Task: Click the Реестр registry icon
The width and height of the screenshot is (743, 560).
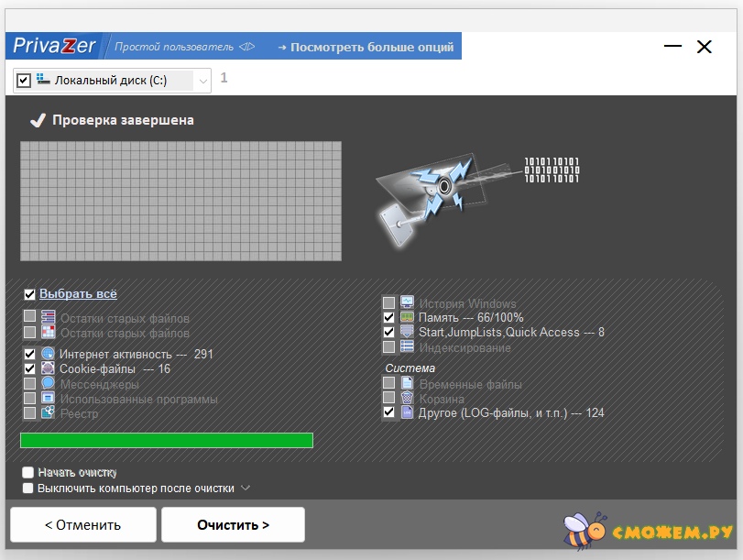Action: [48, 412]
